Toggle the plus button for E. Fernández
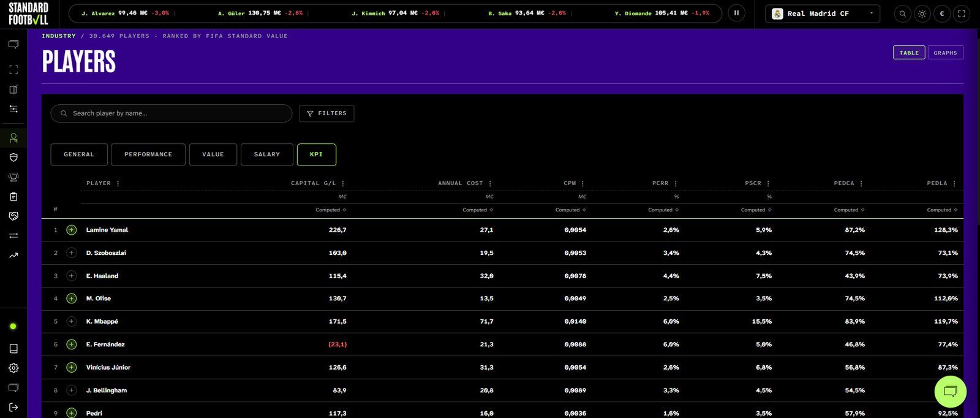The width and height of the screenshot is (980, 418). tap(72, 344)
